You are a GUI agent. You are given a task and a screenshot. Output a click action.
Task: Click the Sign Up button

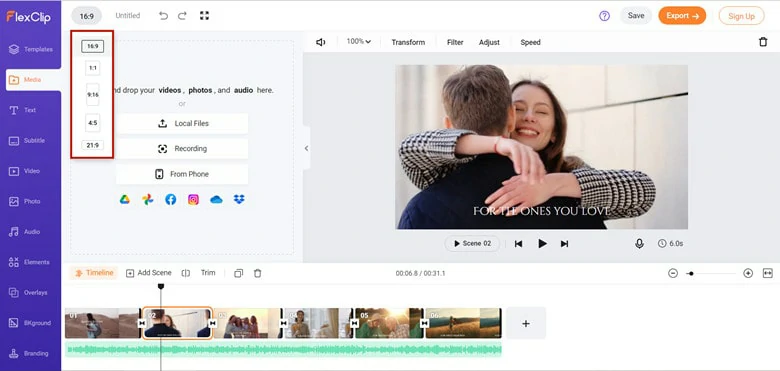coord(741,16)
